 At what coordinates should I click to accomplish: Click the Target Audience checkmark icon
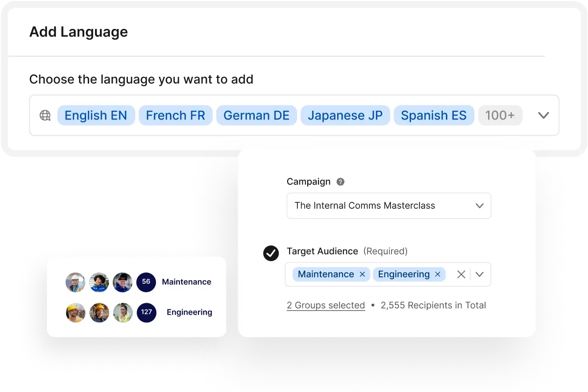pyautogui.click(x=270, y=253)
